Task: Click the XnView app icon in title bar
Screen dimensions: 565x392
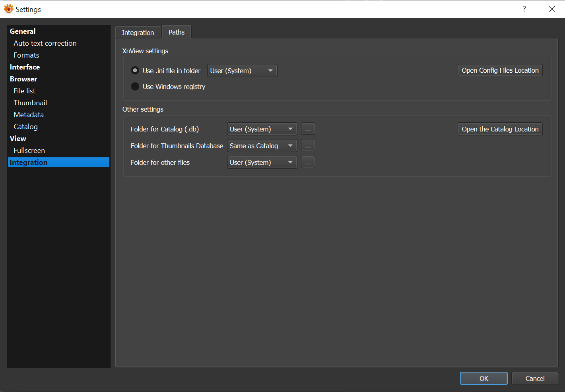Action: (8, 9)
